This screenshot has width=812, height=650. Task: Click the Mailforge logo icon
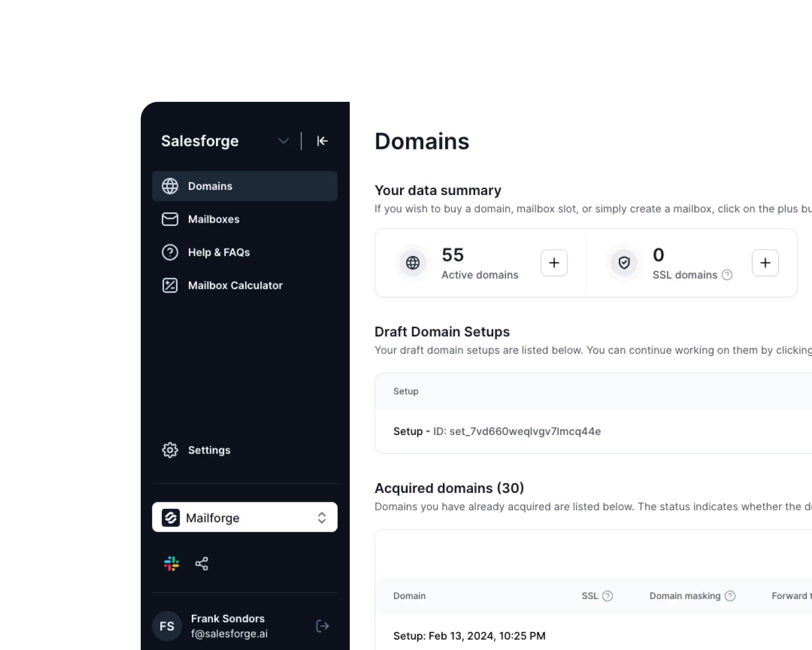[171, 517]
